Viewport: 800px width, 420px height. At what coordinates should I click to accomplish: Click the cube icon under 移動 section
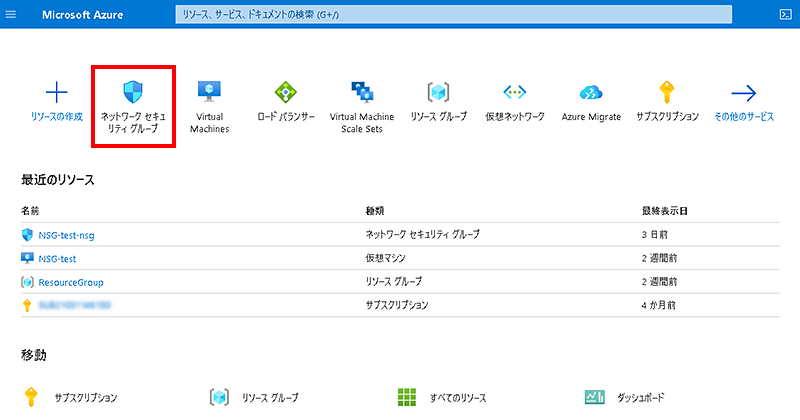pyautogui.click(x=219, y=397)
